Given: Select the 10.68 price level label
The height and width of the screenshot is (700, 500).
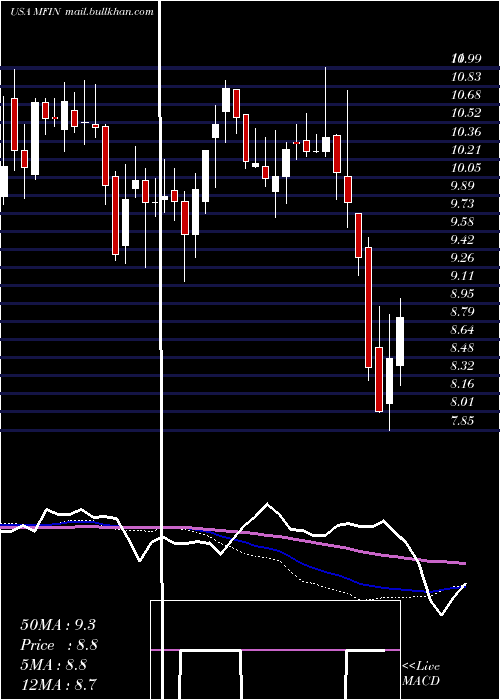Looking at the screenshot, I should point(466,95).
